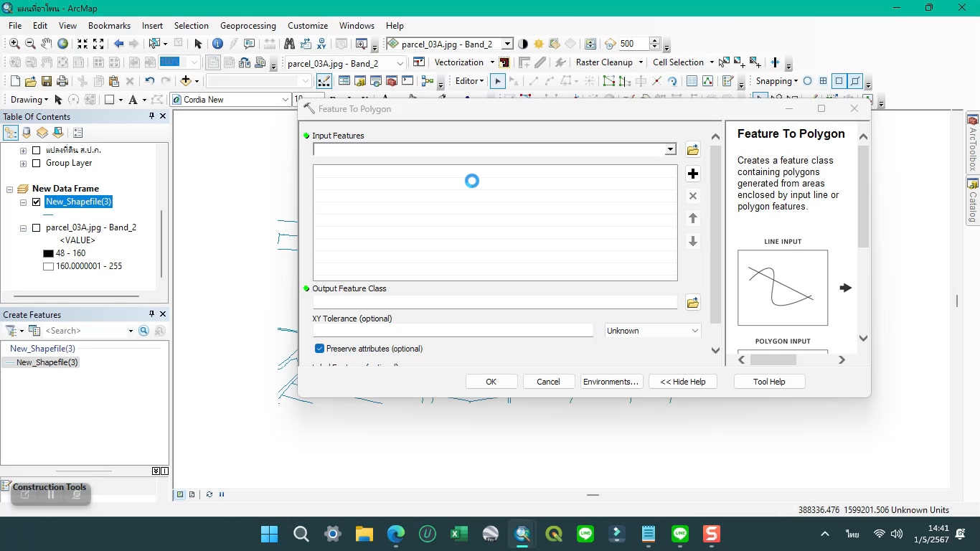Select the Pan hand tool
The image size is (980, 551).
point(46,44)
